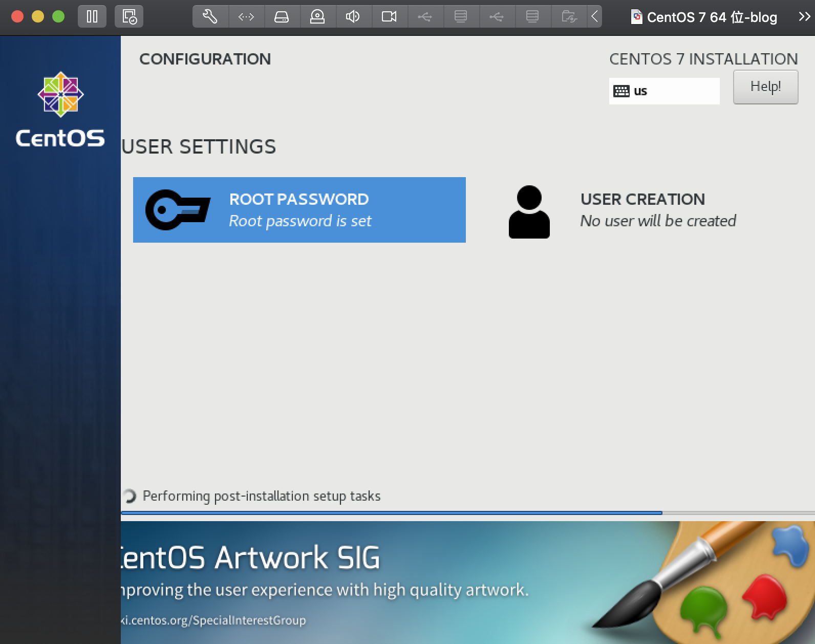Click the us keyboard layout indicator

(664, 91)
